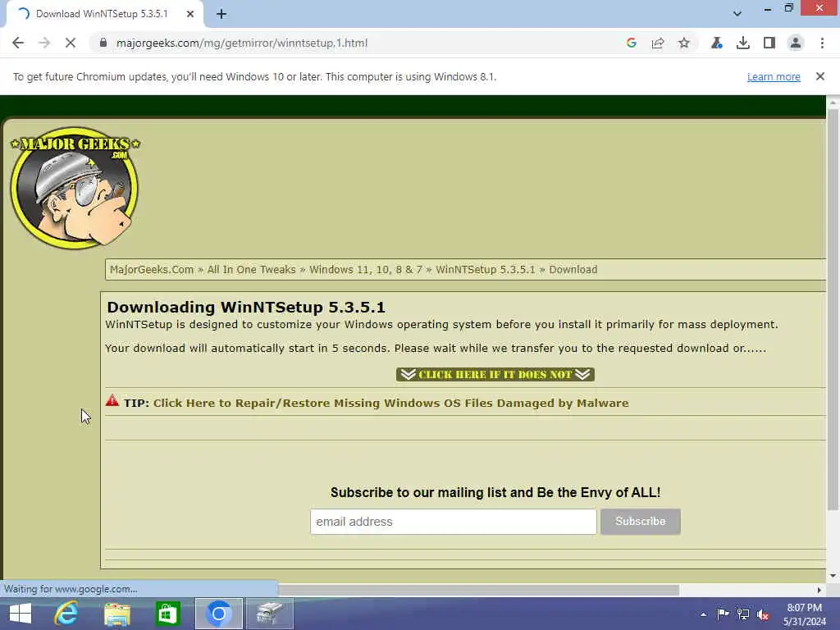
Task: Open the Chrome Labs flask icon
Action: point(717,43)
